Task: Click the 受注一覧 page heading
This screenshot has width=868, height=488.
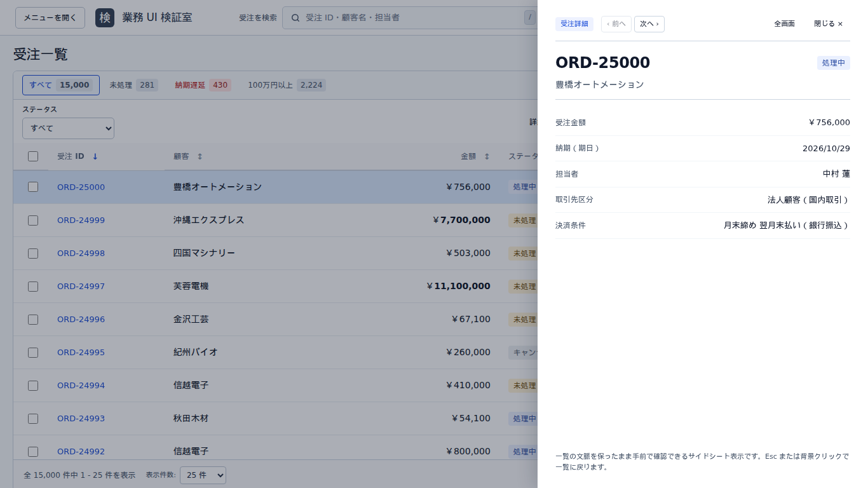Action: click(x=41, y=55)
